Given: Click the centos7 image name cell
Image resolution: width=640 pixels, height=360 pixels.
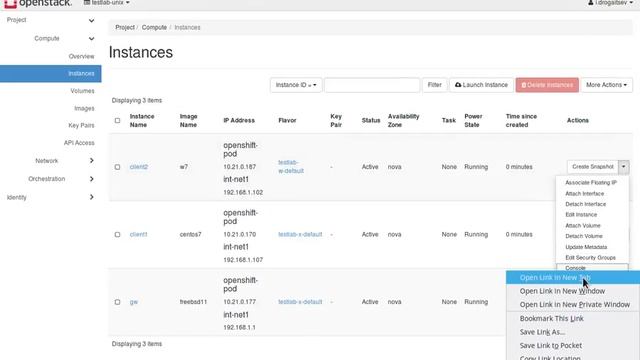Looking at the screenshot, I should click(190, 234).
